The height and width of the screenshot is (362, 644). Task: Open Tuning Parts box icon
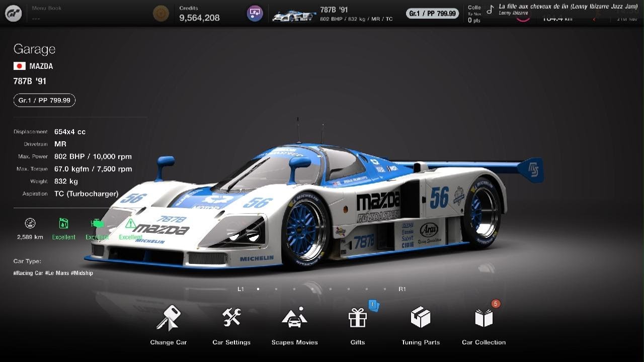click(x=421, y=318)
